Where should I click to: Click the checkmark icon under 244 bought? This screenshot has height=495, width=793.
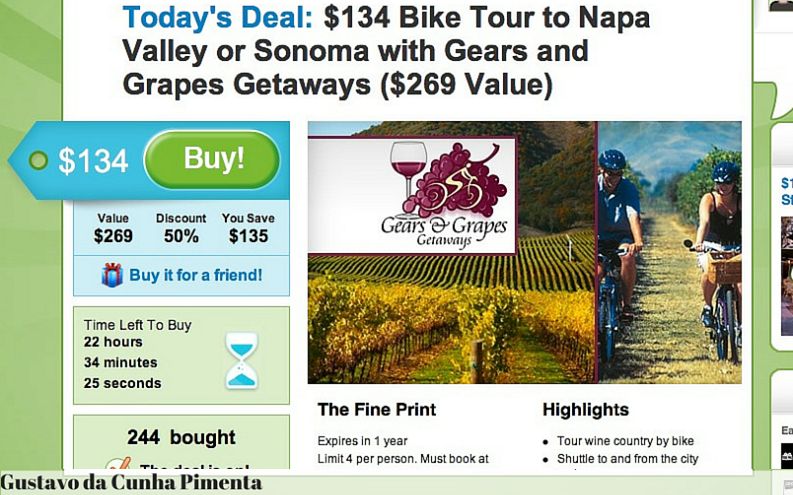pyautogui.click(x=118, y=463)
